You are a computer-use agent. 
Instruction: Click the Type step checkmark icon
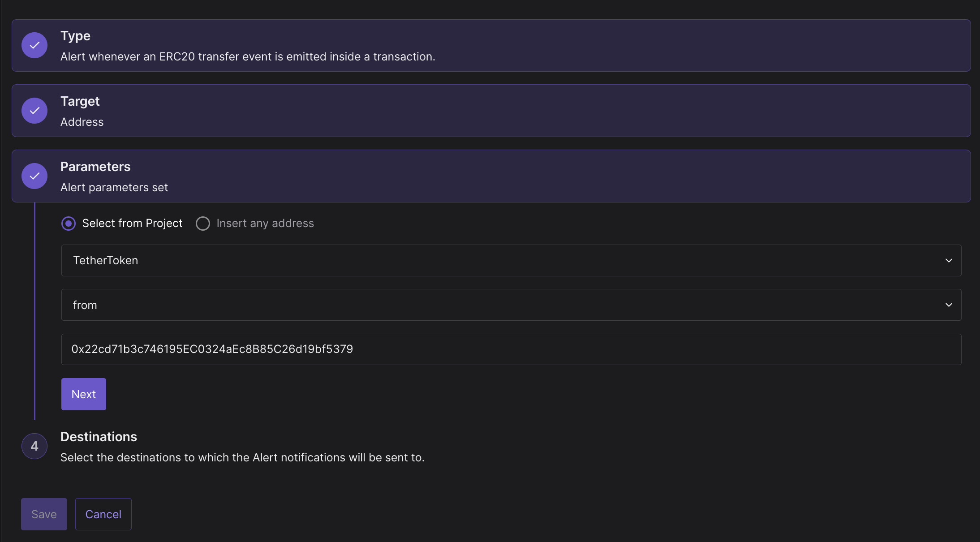(34, 45)
